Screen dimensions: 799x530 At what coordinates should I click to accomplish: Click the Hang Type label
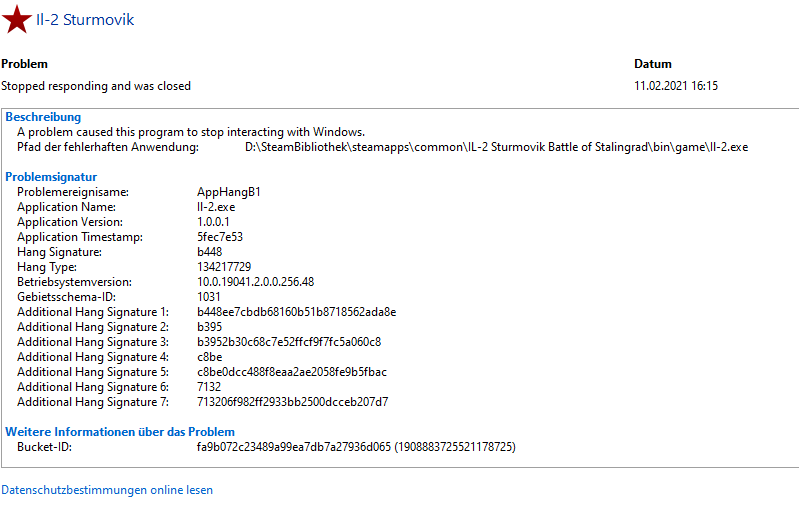click(47, 267)
